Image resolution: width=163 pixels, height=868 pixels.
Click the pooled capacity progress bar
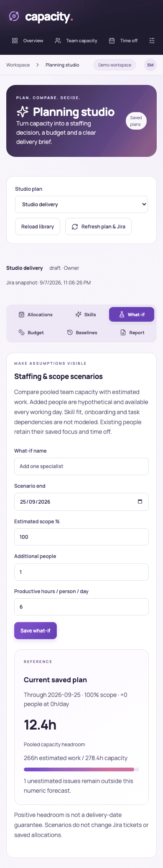click(x=81, y=769)
